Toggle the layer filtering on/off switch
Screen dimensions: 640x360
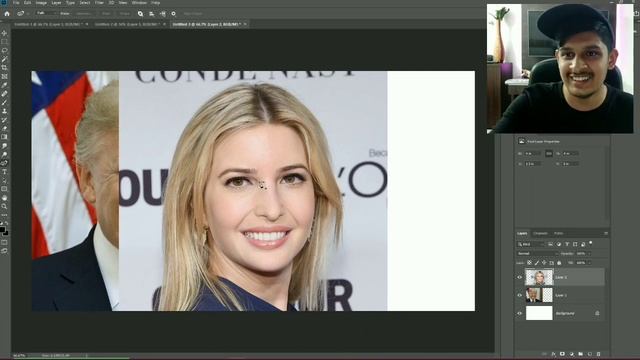pos(591,244)
